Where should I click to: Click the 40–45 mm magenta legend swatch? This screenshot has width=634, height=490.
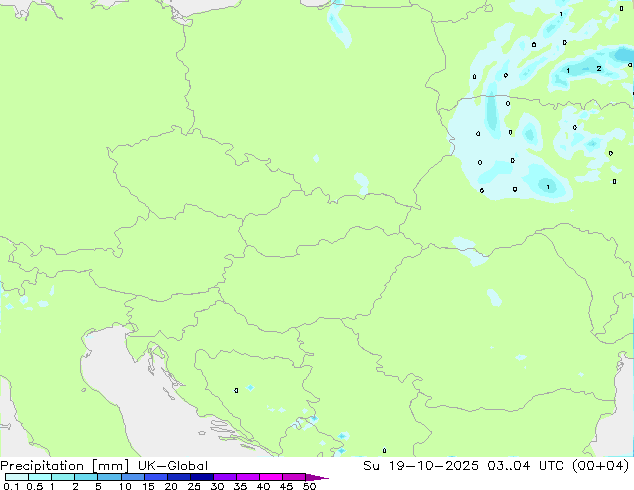tap(271, 477)
